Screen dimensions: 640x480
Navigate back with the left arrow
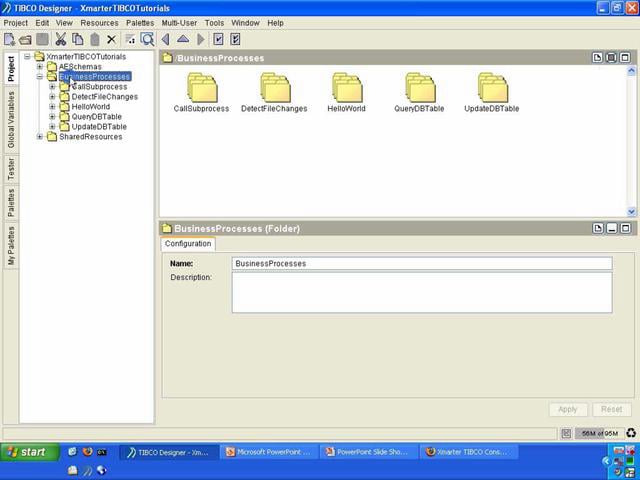(x=165, y=40)
